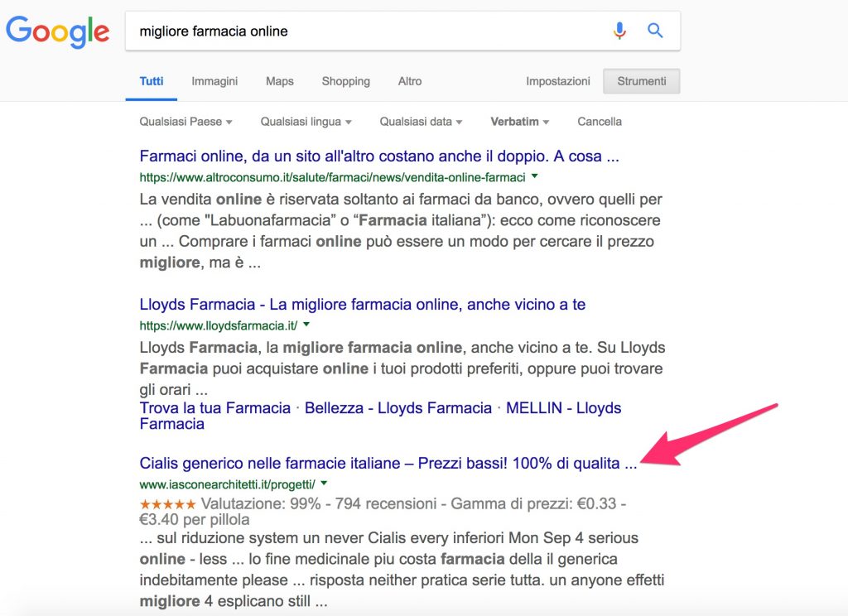Click the Google logo
This screenshot has width=848, height=616.
coord(57,31)
